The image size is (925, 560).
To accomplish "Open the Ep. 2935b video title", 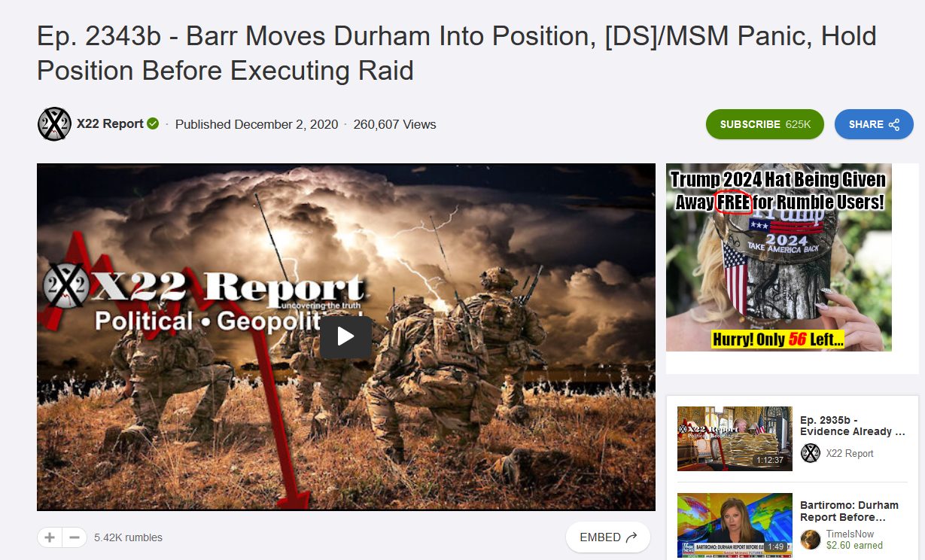I will 853,425.
